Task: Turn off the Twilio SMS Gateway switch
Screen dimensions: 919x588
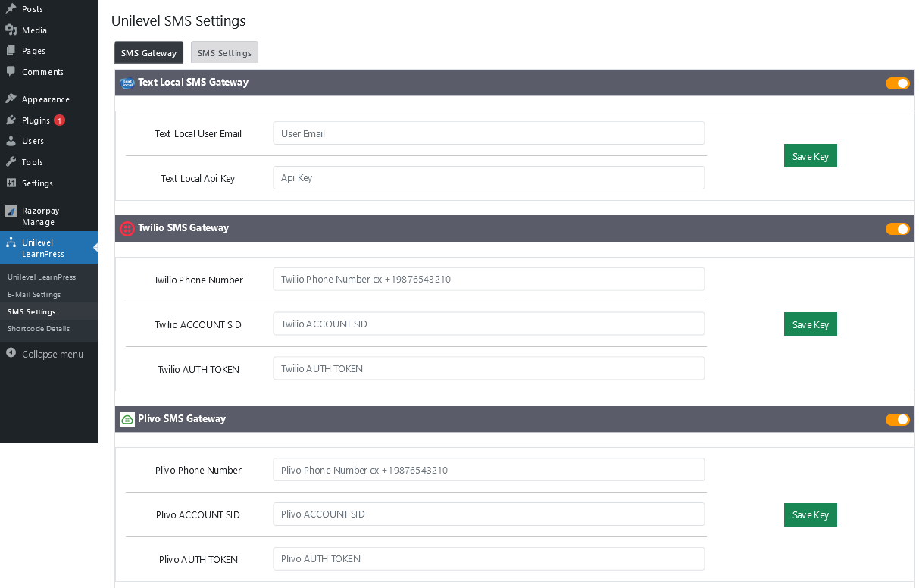Action: click(897, 229)
